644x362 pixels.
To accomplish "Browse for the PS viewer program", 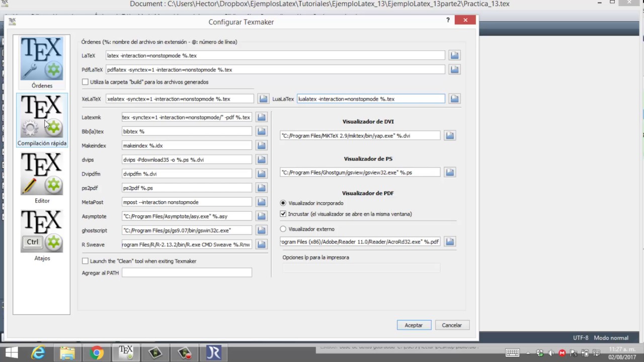I will pyautogui.click(x=450, y=172).
